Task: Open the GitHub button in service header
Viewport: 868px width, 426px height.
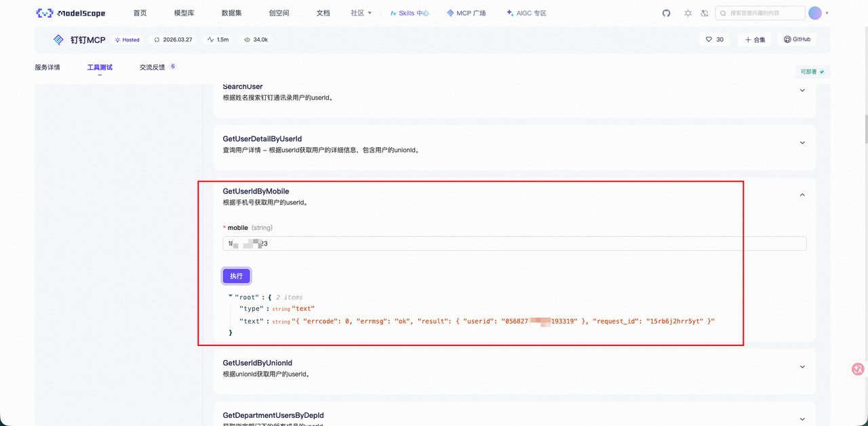Action: coord(797,39)
